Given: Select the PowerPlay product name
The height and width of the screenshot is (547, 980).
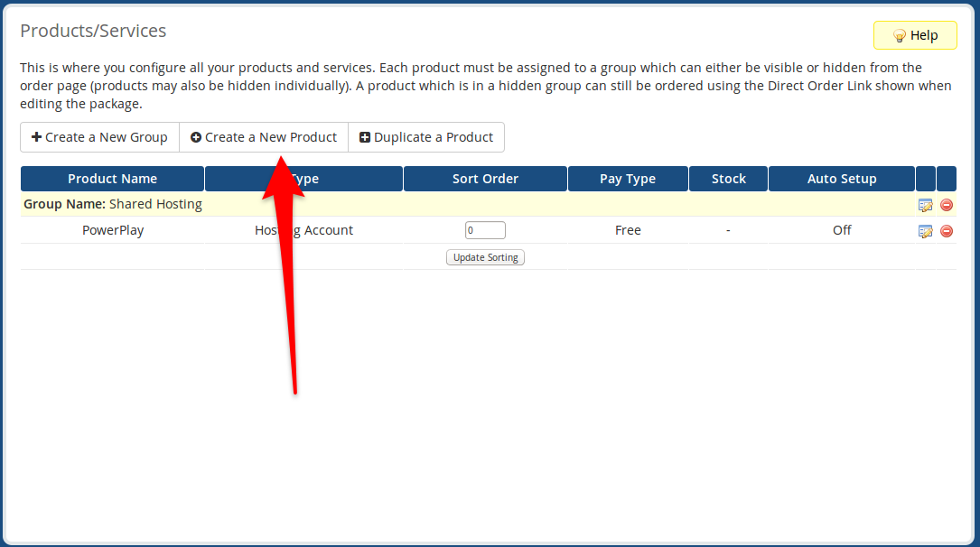Looking at the screenshot, I should click(113, 230).
